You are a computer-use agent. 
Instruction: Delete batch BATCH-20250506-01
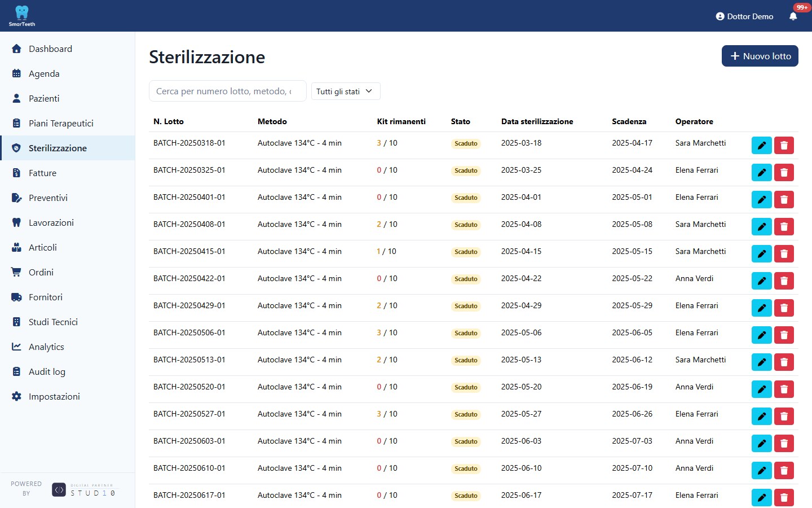coord(784,335)
